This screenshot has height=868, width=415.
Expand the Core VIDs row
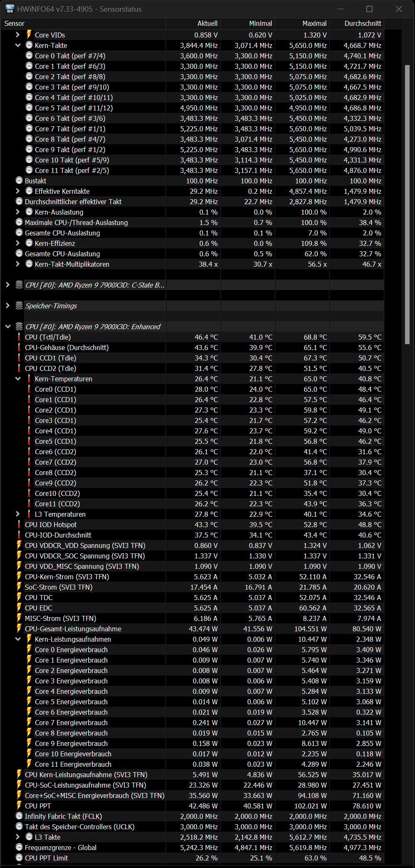pos(18,35)
